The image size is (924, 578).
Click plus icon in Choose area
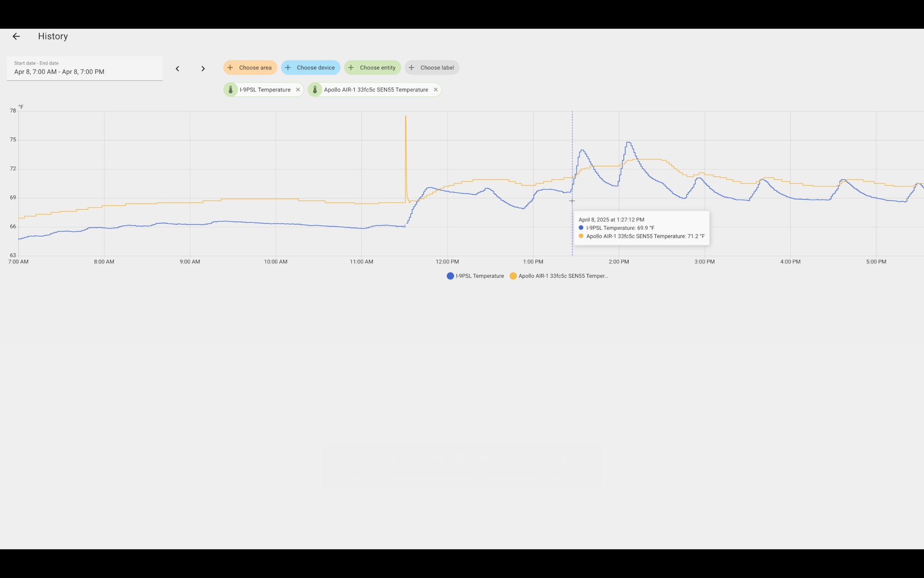(x=230, y=68)
